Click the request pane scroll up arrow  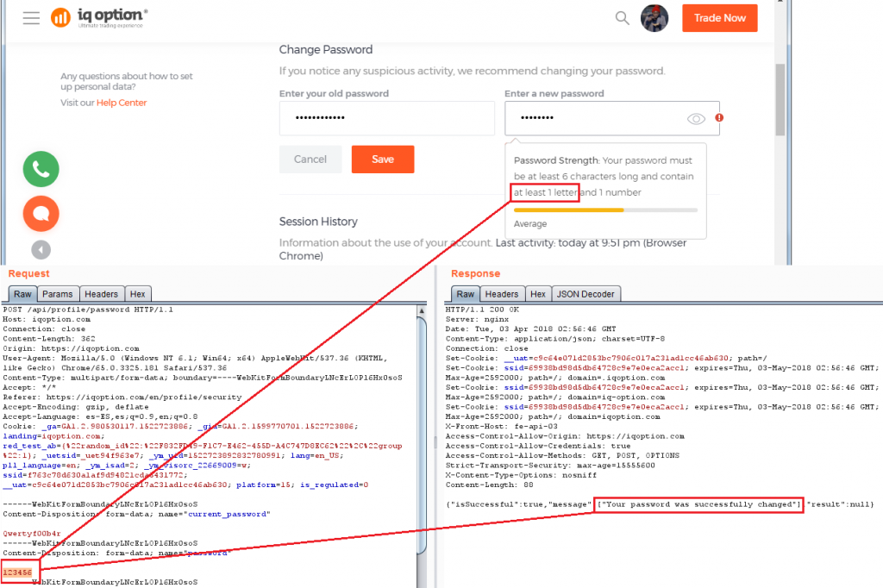point(422,310)
